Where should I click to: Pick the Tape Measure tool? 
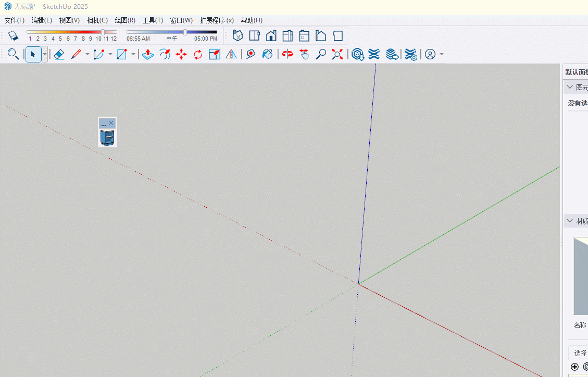click(x=251, y=54)
